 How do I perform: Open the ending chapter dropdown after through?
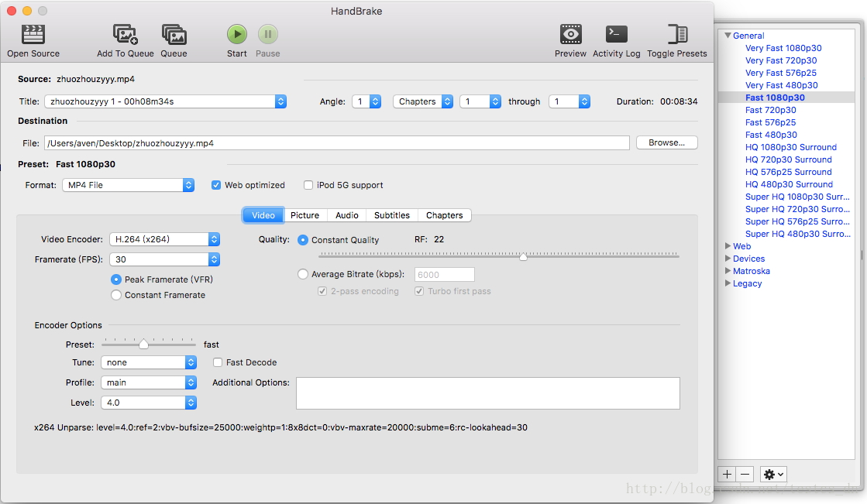569,101
